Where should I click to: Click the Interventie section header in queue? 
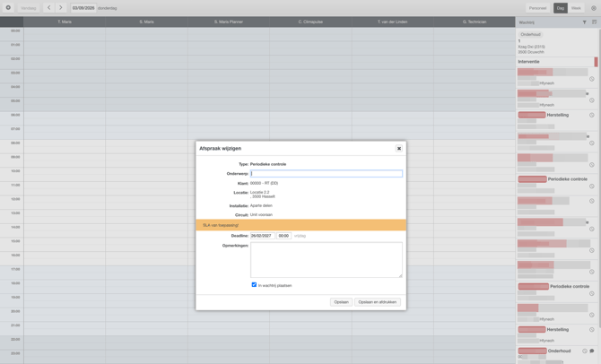click(555, 62)
